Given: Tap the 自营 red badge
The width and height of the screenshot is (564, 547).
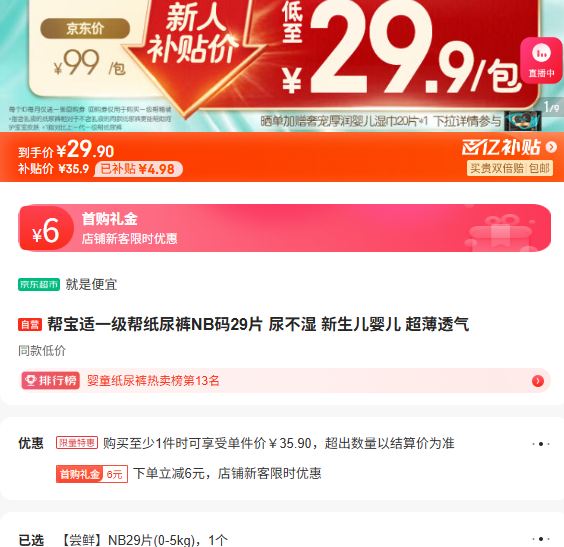Looking at the screenshot, I should point(30,325).
